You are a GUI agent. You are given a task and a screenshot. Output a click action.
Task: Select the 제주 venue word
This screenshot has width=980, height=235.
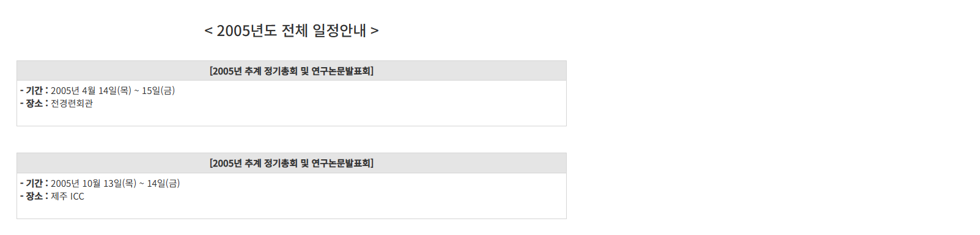pyautogui.click(x=59, y=196)
